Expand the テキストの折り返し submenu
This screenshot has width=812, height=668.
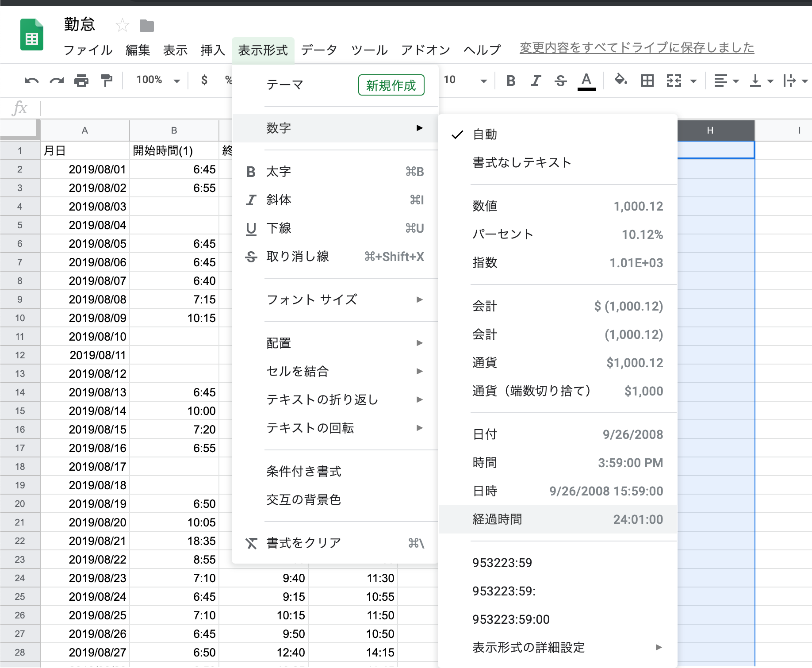[335, 400]
